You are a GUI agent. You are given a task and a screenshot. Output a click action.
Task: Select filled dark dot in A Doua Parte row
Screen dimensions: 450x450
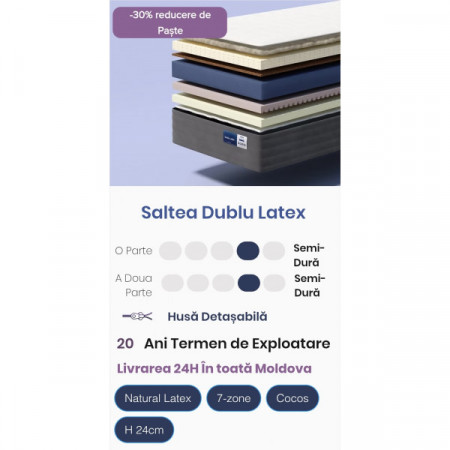click(x=249, y=283)
